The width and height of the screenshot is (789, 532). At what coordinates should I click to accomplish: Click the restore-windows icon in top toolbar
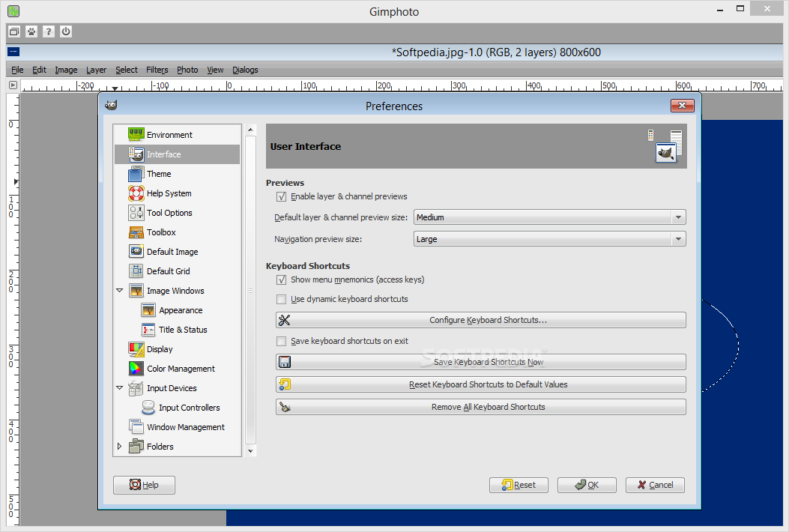[x=14, y=31]
